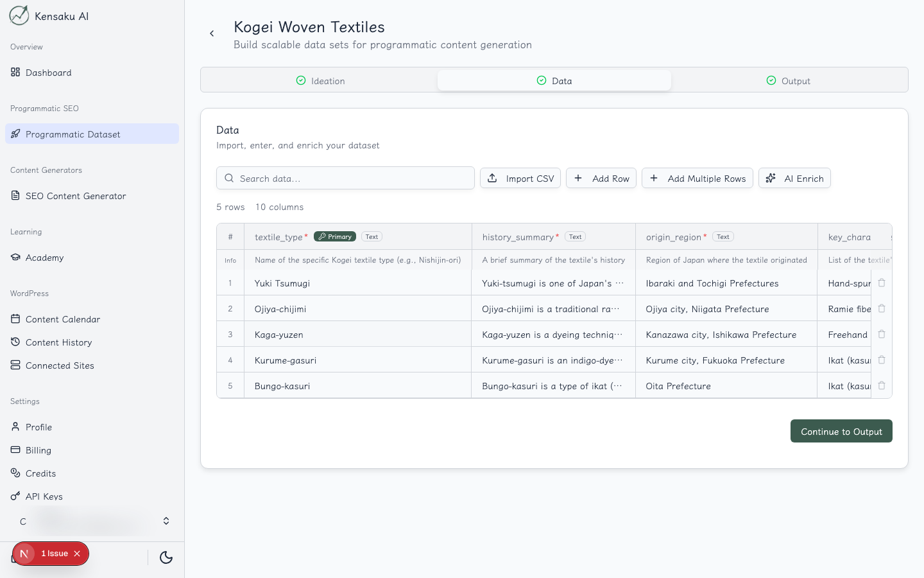Click the Primary key badge on textile_type
924x578 pixels.
tap(335, 237)
